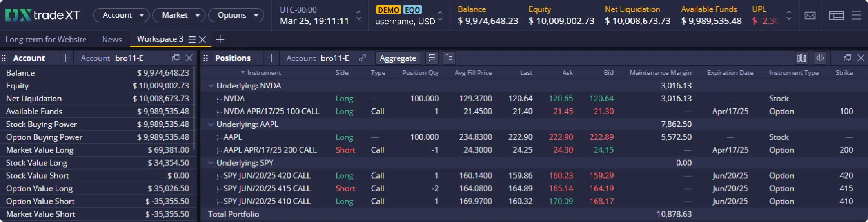Open the Account dropdown menu
The height and width of the screenshot is (222, 868).
(121, 15)
